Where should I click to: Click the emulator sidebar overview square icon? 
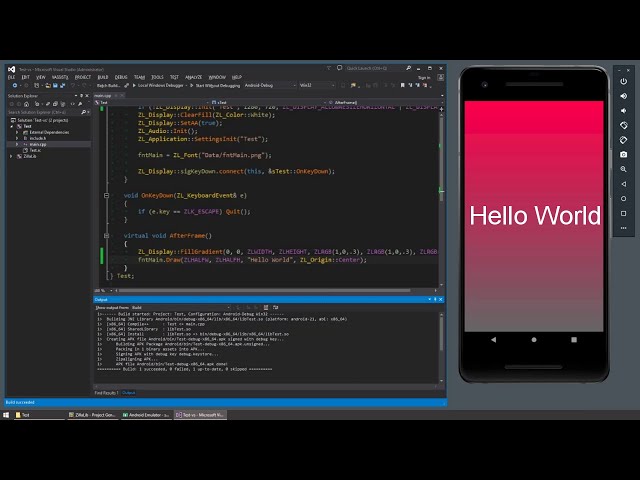point(623,213)
